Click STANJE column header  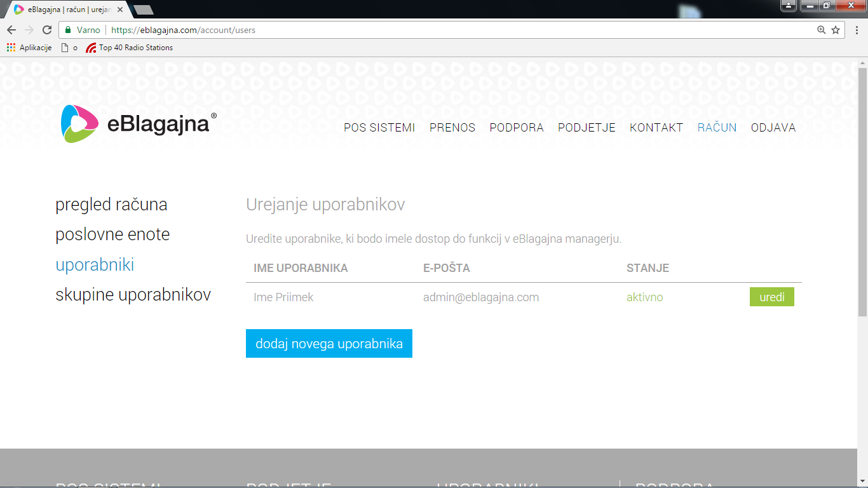[648, 268]
